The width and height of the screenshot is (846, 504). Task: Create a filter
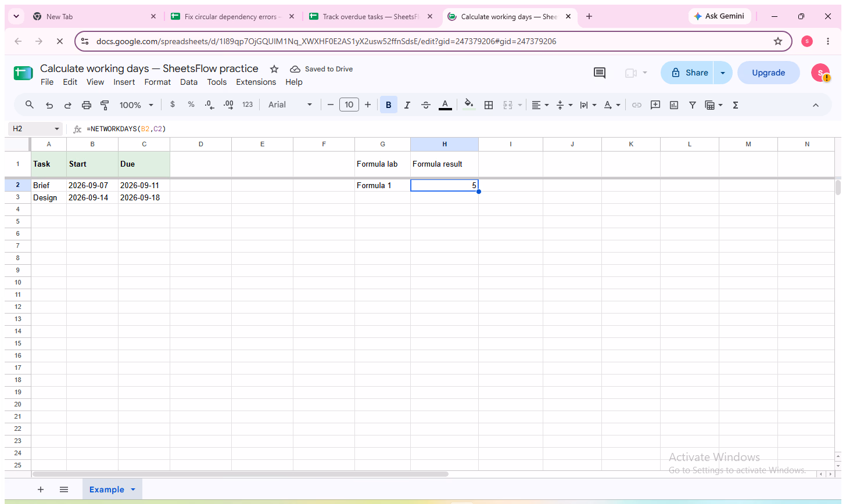tap(693, 105)
